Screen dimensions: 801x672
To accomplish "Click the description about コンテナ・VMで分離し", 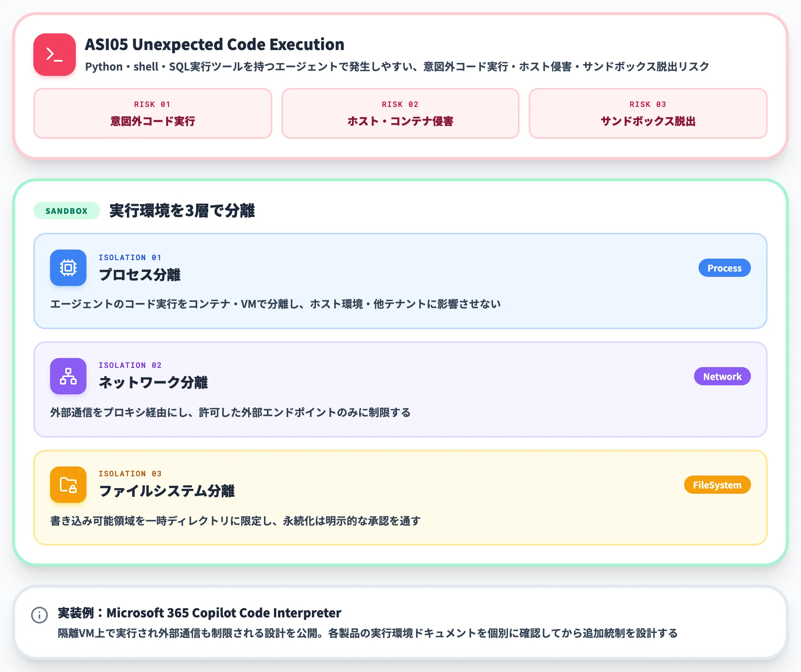I will pos(275,304).
